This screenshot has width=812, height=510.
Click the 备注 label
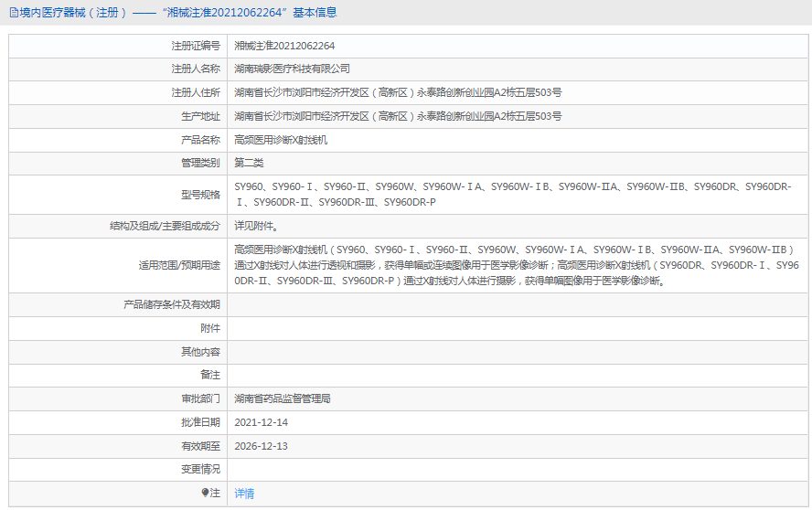click(210, 375)
